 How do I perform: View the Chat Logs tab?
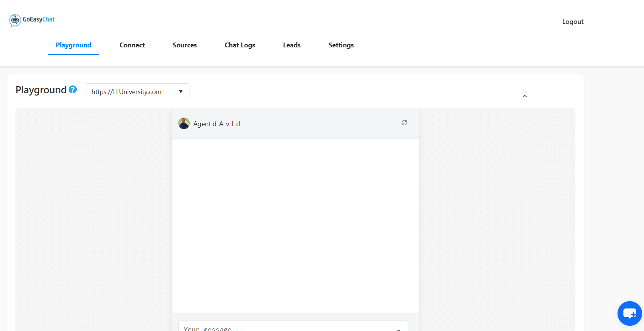pyautogui.click(x=240, y=45)
